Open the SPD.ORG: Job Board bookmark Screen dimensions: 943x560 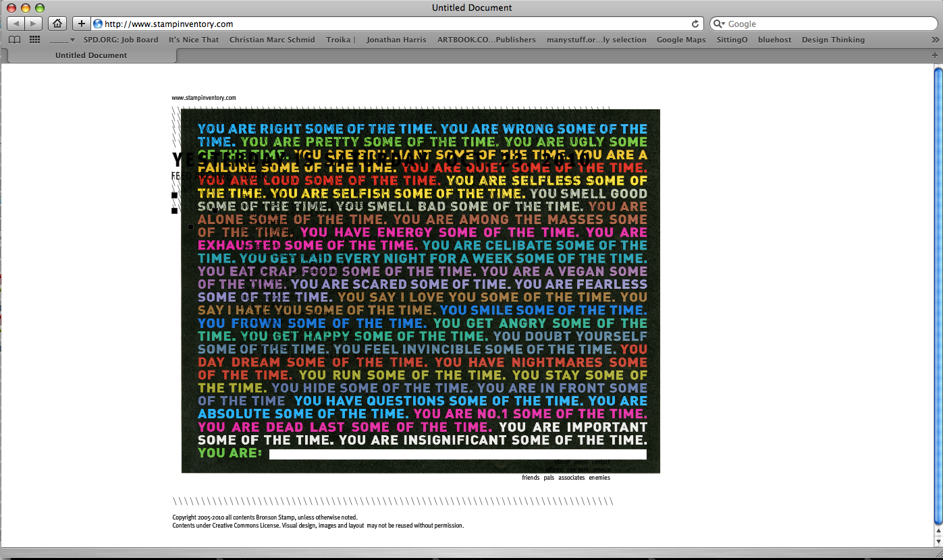[121, 40]
